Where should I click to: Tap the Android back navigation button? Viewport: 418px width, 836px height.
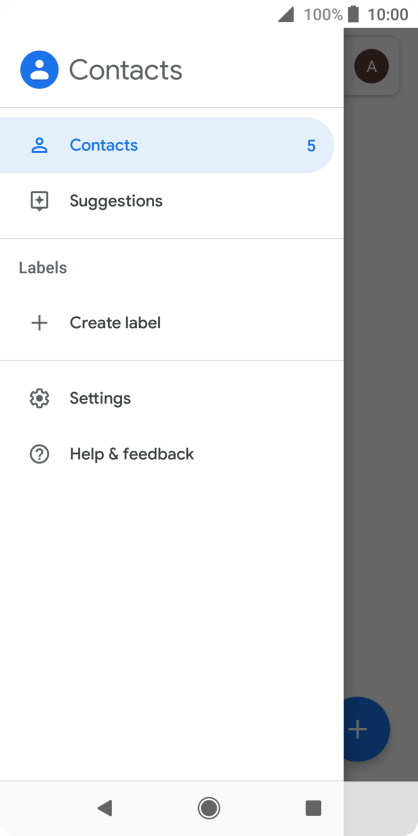[x=104, y=808]
